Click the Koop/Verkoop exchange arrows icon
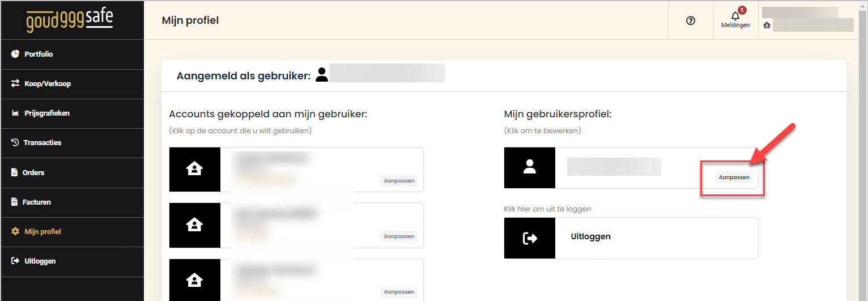868x301 pixels. pos(15,84)
